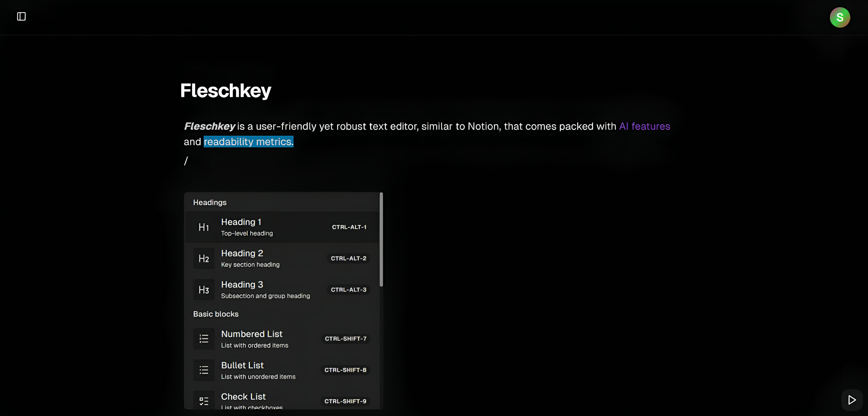Click the slash command line in editor
This screenshot has width=868, height=416.
(186, 161)
